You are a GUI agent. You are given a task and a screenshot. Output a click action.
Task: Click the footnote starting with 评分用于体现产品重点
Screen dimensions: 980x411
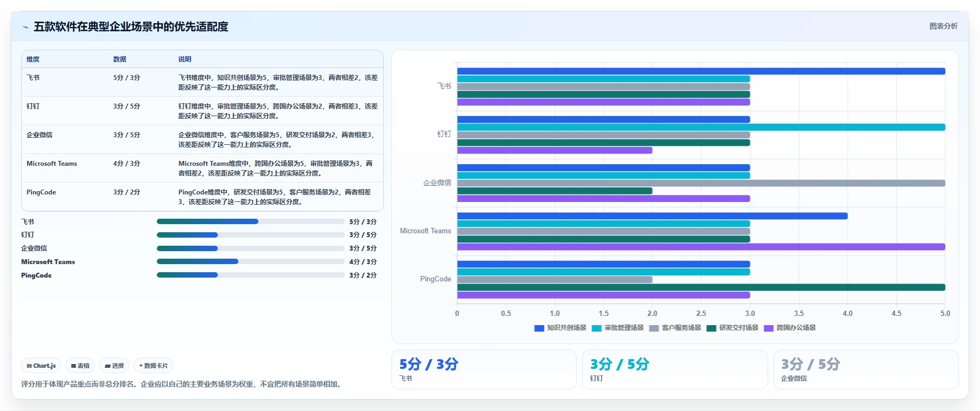tap(181, 385)
